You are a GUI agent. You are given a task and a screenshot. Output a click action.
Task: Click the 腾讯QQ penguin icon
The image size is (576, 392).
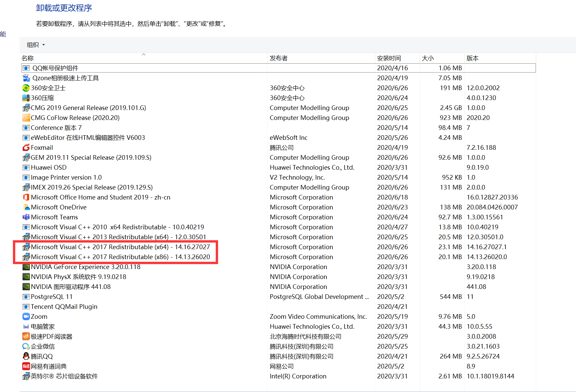26,356
